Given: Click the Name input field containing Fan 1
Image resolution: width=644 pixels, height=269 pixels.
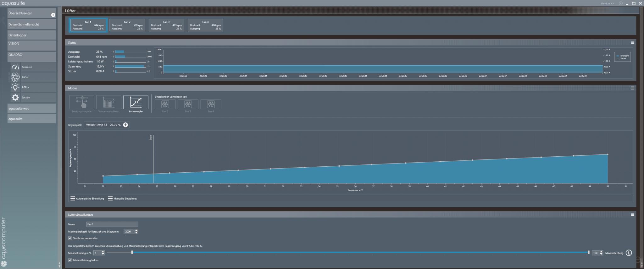Looking at the screenshot, I should (112, 224).
